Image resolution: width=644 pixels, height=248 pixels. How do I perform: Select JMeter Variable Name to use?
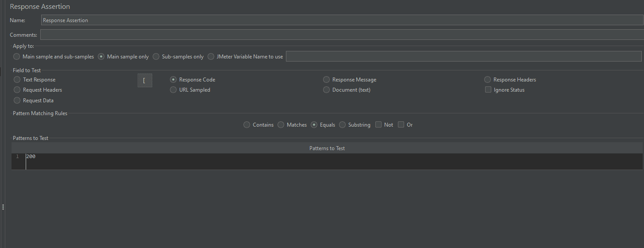(211, 57)
